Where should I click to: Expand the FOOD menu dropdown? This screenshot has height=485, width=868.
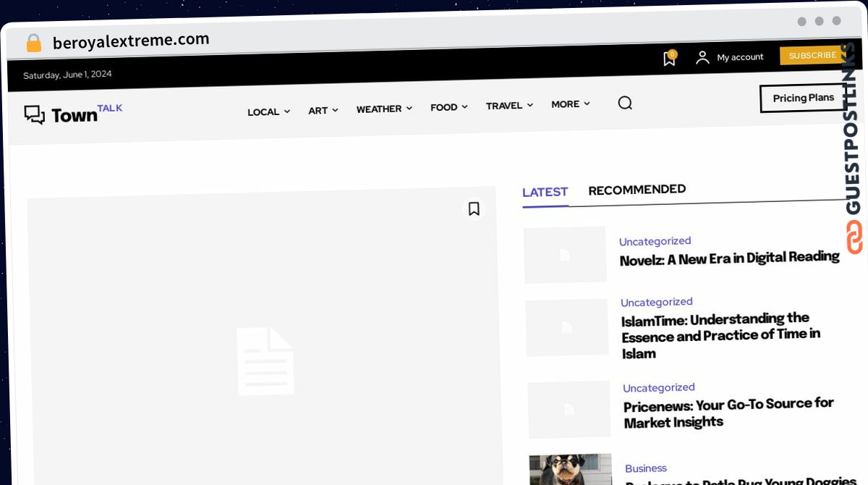(x=448, y=107)
